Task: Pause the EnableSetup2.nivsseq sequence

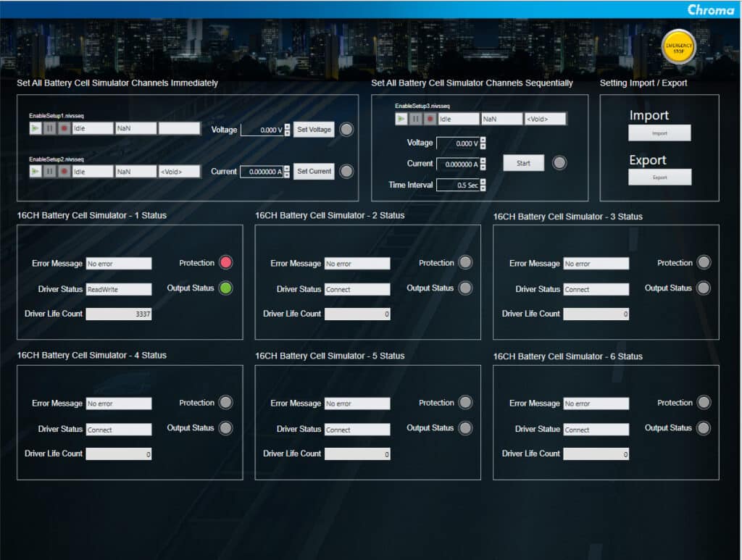Action: point(51,171)
